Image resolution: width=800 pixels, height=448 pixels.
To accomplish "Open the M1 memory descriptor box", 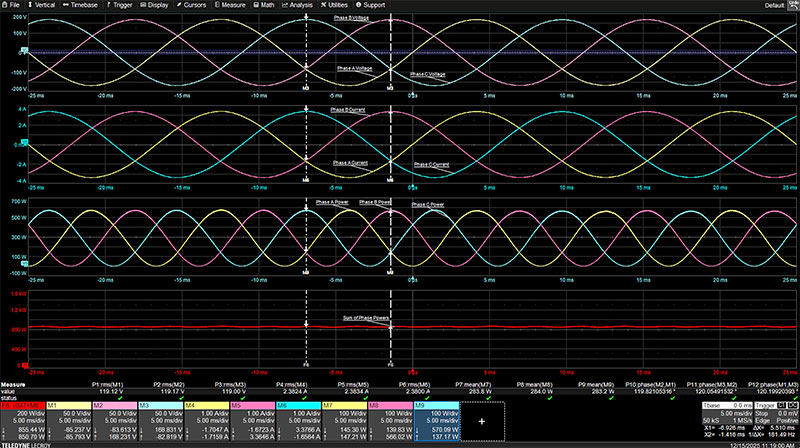I will (x=68, y=421).
